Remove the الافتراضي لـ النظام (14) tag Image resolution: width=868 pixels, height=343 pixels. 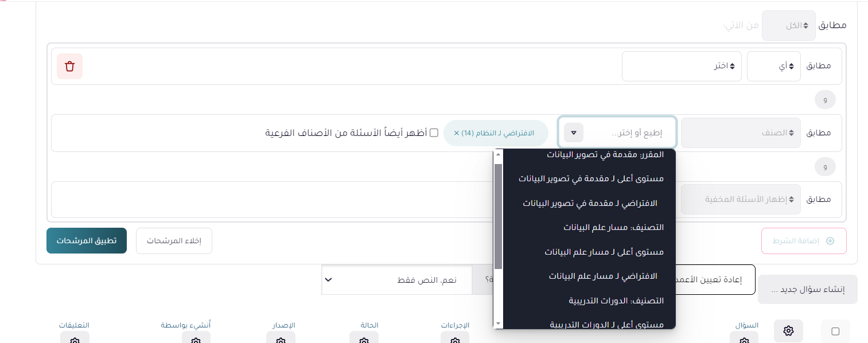457,132
